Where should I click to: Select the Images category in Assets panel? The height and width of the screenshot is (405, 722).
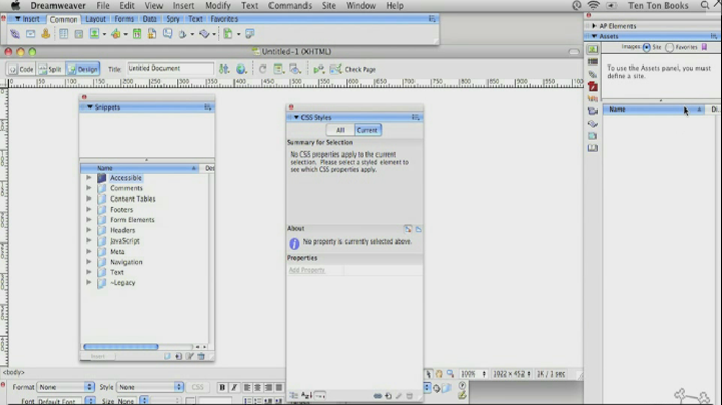coord(593,49)
